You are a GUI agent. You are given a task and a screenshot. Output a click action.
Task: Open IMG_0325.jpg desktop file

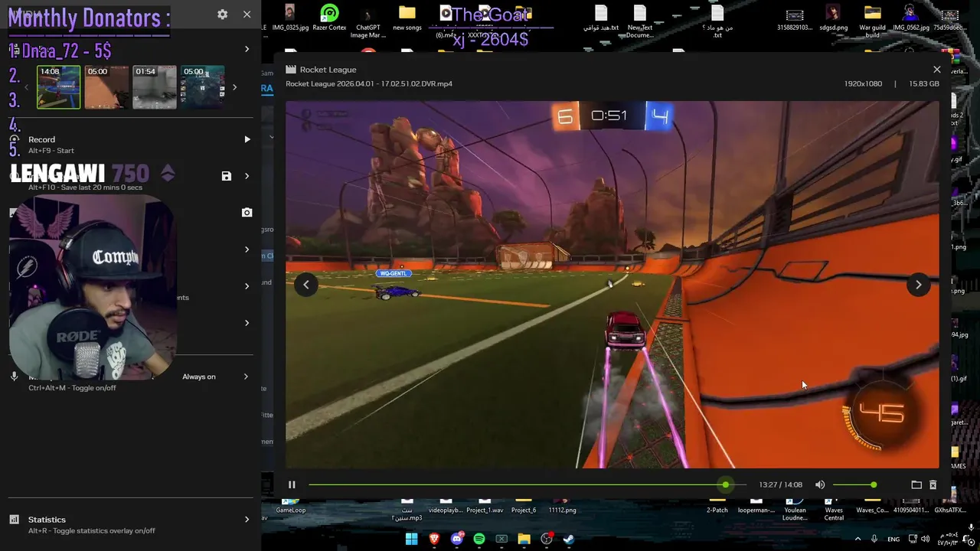[290, 18]
